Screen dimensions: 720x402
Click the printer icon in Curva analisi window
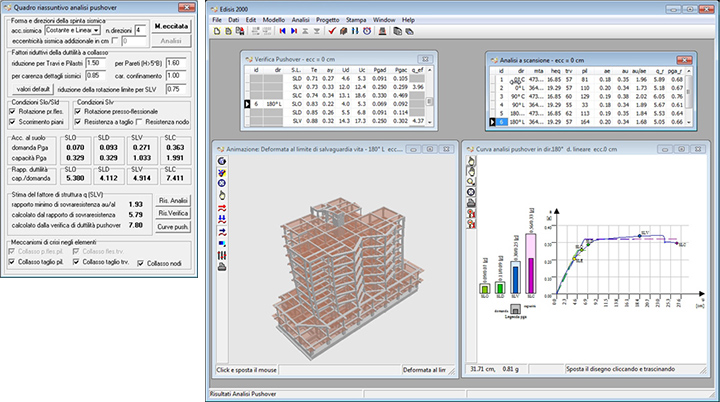(471, 203)
